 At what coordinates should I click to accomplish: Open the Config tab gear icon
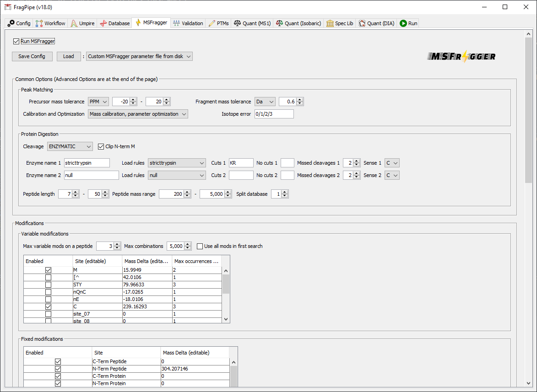(11, 23)
